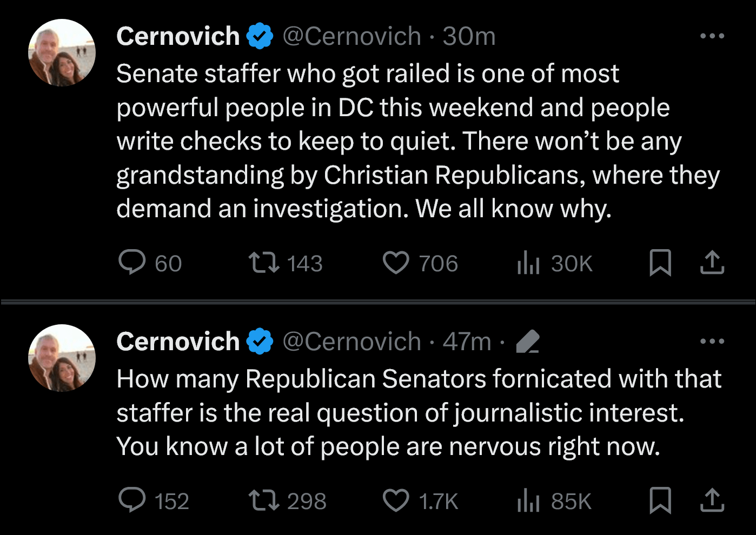
Task: View edit history via pencil icon
Action: (x=528, y=342)
